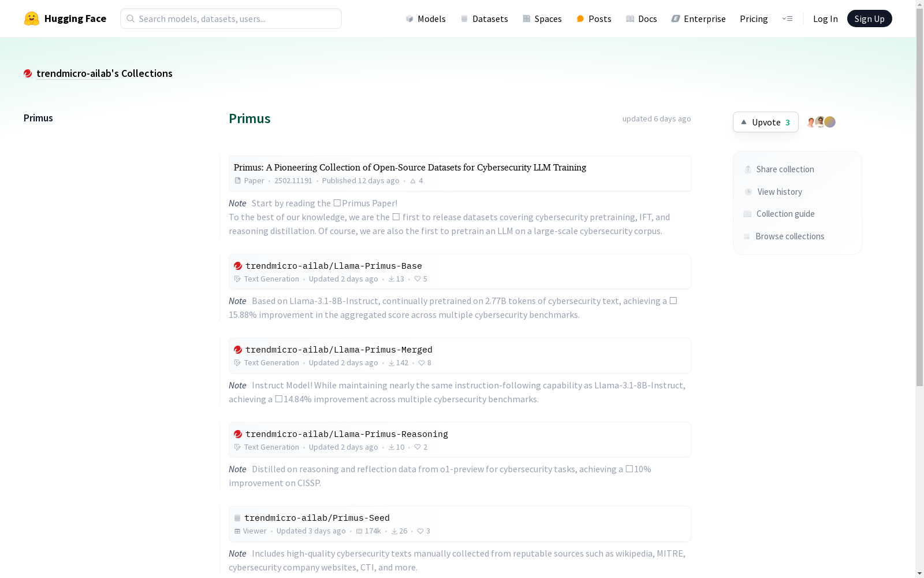Click the page vertical scrollbar
Screen dimensions: 924x578
pyautogui.click(x=919, y=197)
